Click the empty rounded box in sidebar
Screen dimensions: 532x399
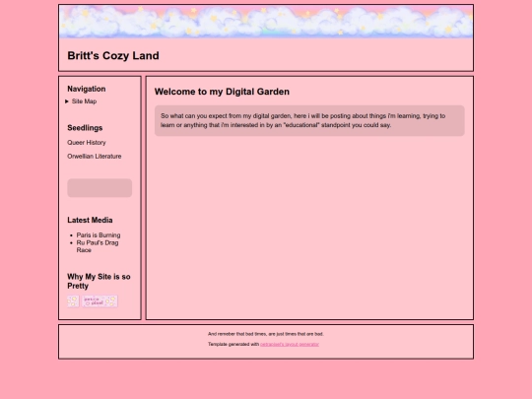[100, 188]
